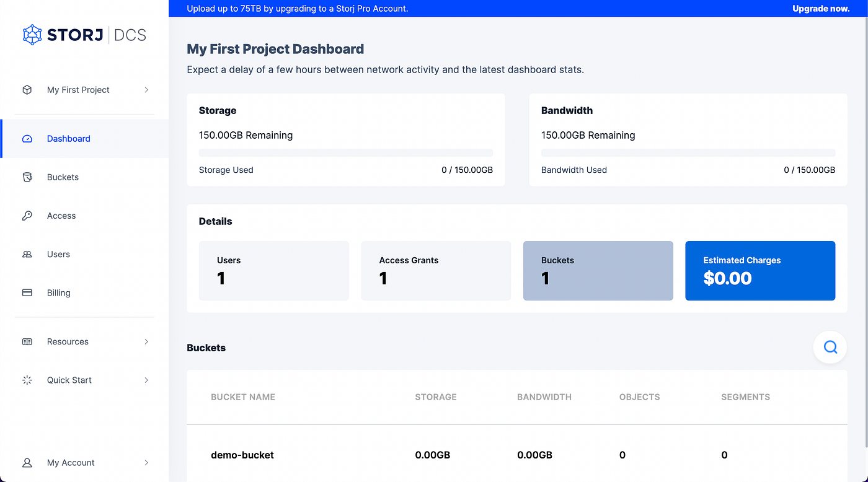Click the Quick Start spinner icon

point(27,380)
